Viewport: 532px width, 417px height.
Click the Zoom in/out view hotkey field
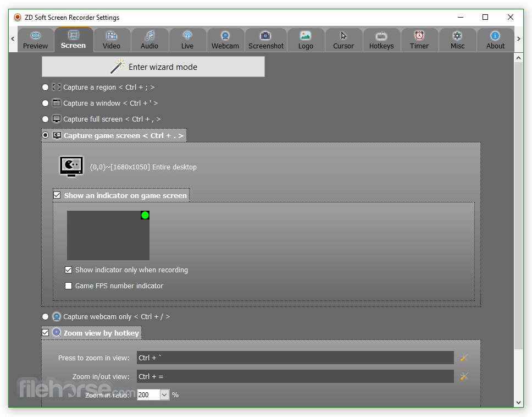[295, 377]
